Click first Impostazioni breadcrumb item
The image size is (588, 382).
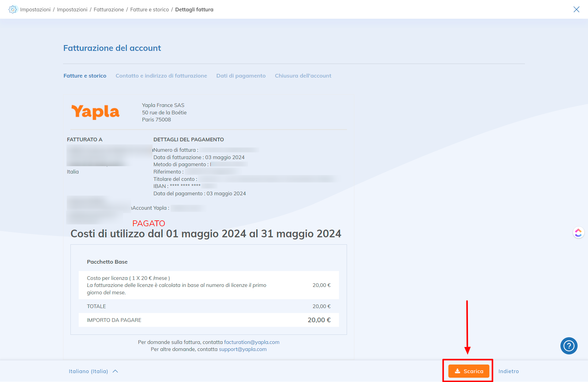click(x=35, y=10)
